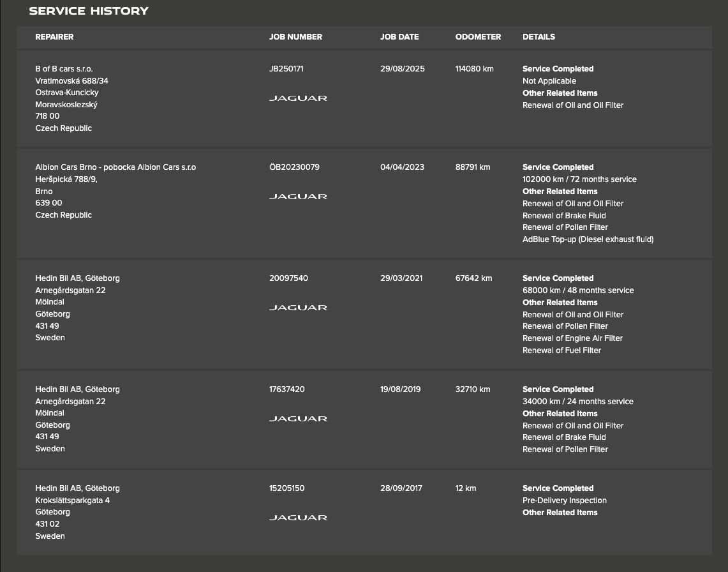
Task: Click the Job Number column header
Action: tap(295, 37)
